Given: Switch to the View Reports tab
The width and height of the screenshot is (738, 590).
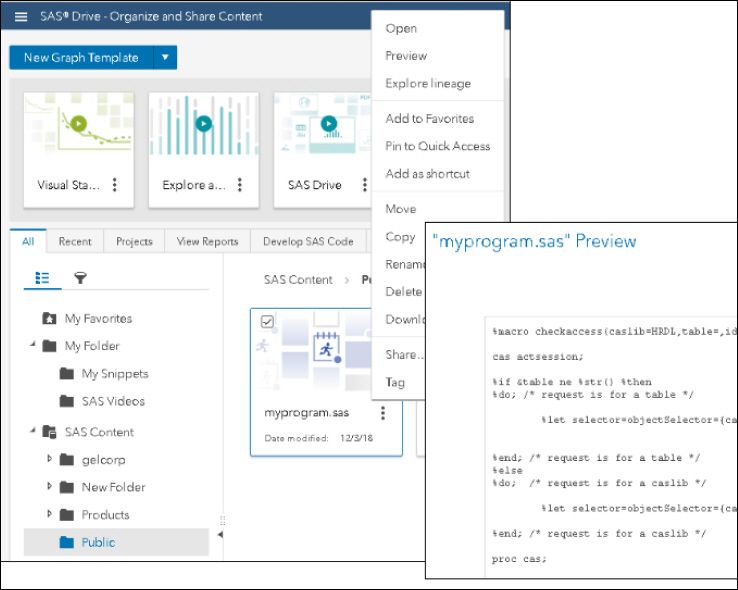Looking at the screenshot, I should (x=207, y=241).
